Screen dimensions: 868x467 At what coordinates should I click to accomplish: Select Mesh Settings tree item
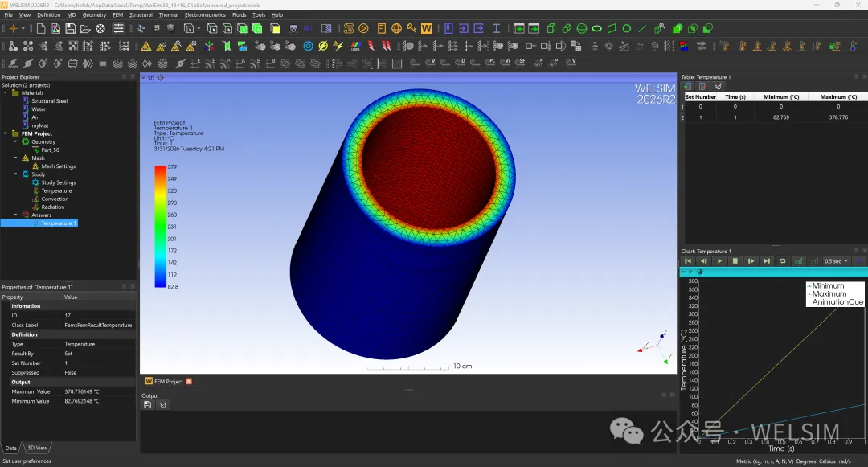[x=58, y=166]
